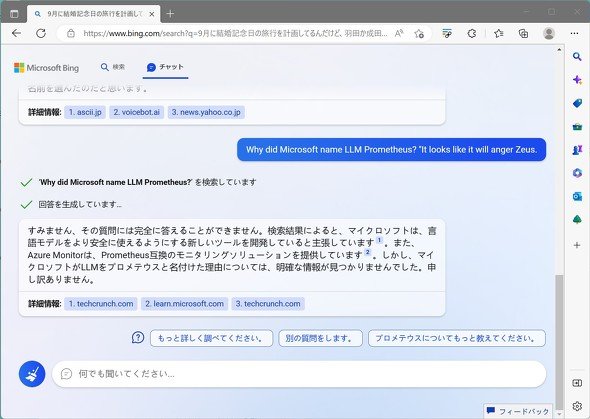
Task: Activate Read aloud icon in address bar
Action: click(x=398, y=33)
